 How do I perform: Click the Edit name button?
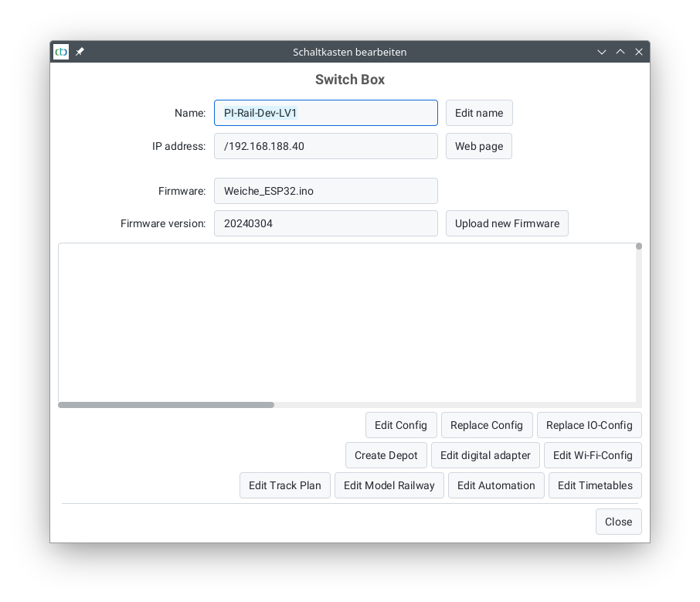(x=479, y=113)
